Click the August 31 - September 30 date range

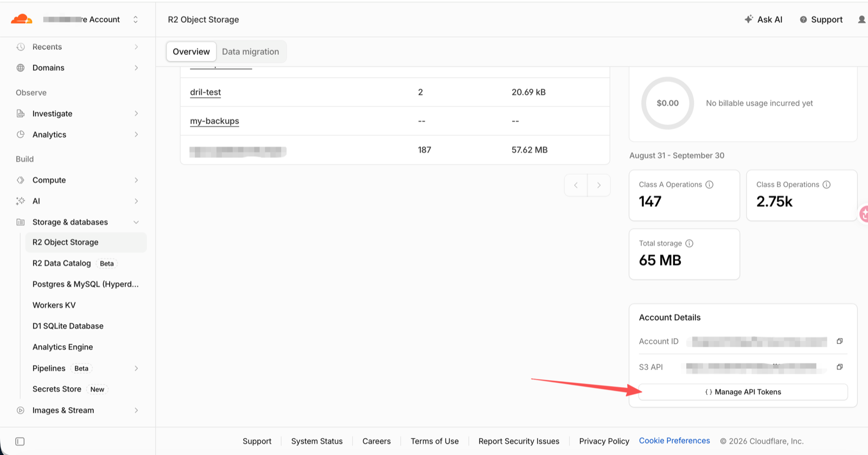676,155
